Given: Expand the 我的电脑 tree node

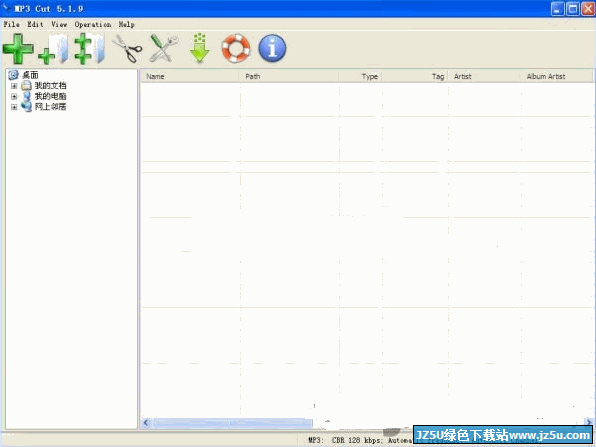Looking at the screenshot, I should 14,97.
